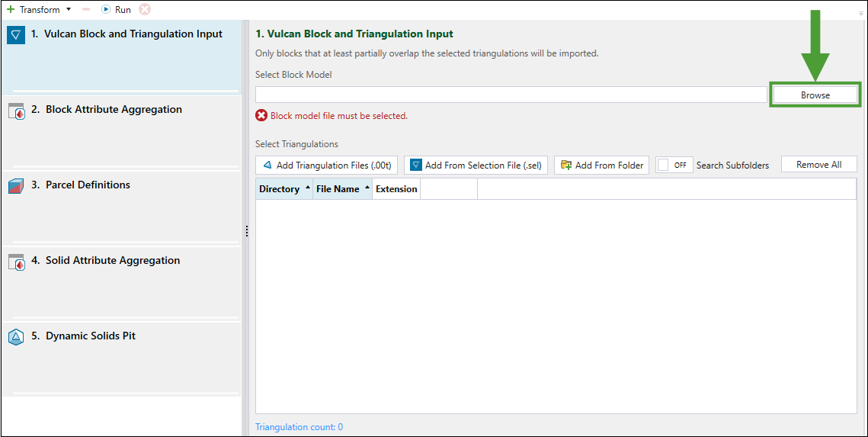This screenshot has width=868, height=437.
Task: Click the Solid Attribute Aggregation step icon
Action: tap(17, 262)
